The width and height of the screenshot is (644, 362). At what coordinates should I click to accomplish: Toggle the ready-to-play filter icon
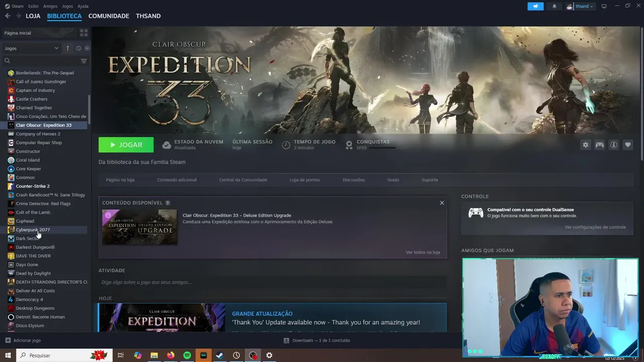point(87,48)
